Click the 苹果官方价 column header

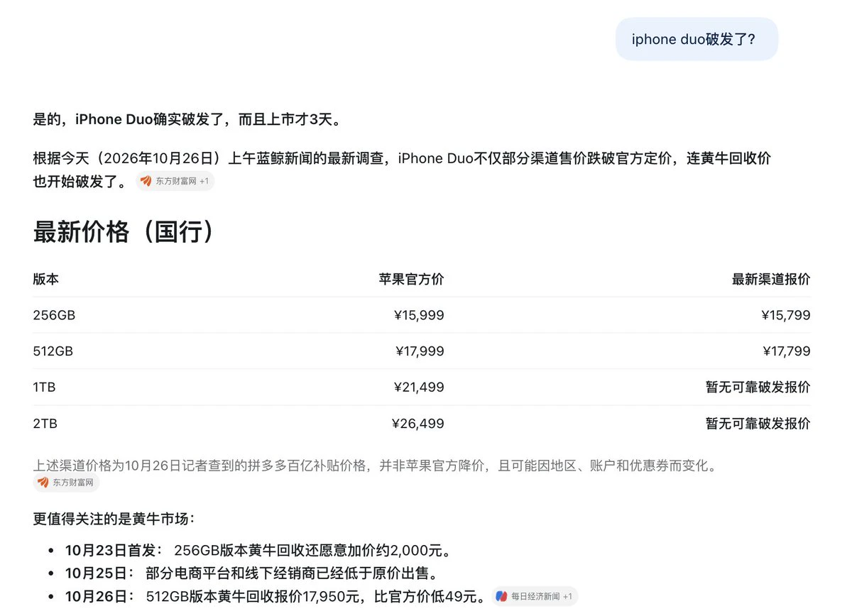click(x=411, y=279)
